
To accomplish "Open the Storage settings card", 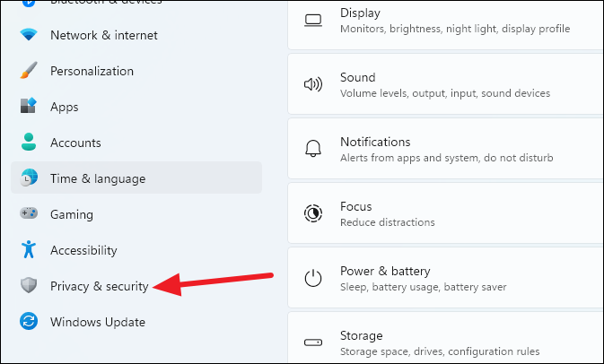I will click(445, 342).
